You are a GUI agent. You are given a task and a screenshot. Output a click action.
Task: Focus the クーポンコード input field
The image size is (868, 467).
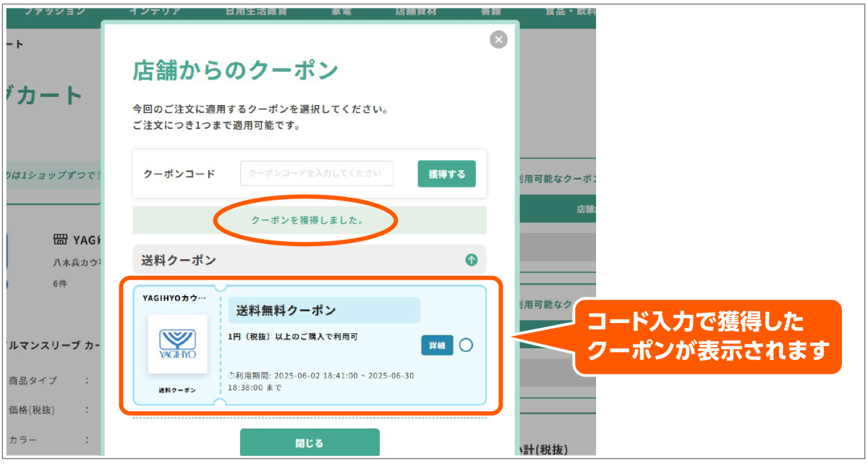316,174
